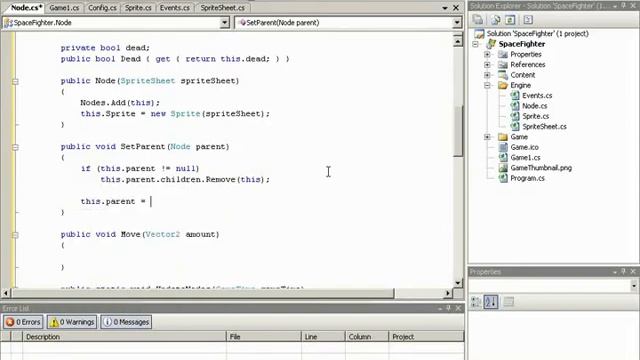Click the 'Nodes.Add(this);' code line
640x360 pixels.
(120, 103)
